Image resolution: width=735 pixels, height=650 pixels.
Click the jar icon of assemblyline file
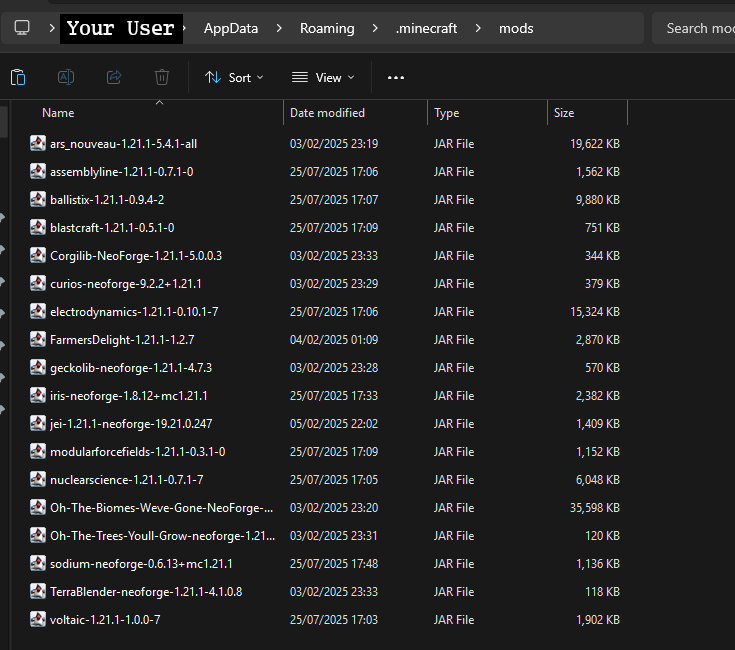(38, 171)
